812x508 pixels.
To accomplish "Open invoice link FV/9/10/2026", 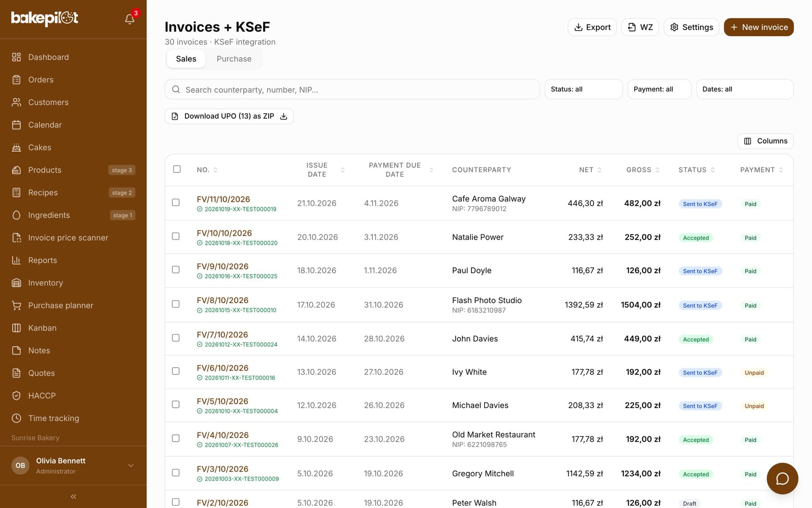I will [x=222, y=266].
